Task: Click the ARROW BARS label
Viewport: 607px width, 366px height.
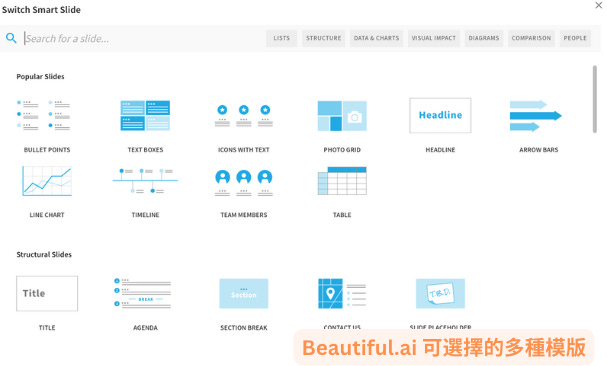Action: coord(538,149)
